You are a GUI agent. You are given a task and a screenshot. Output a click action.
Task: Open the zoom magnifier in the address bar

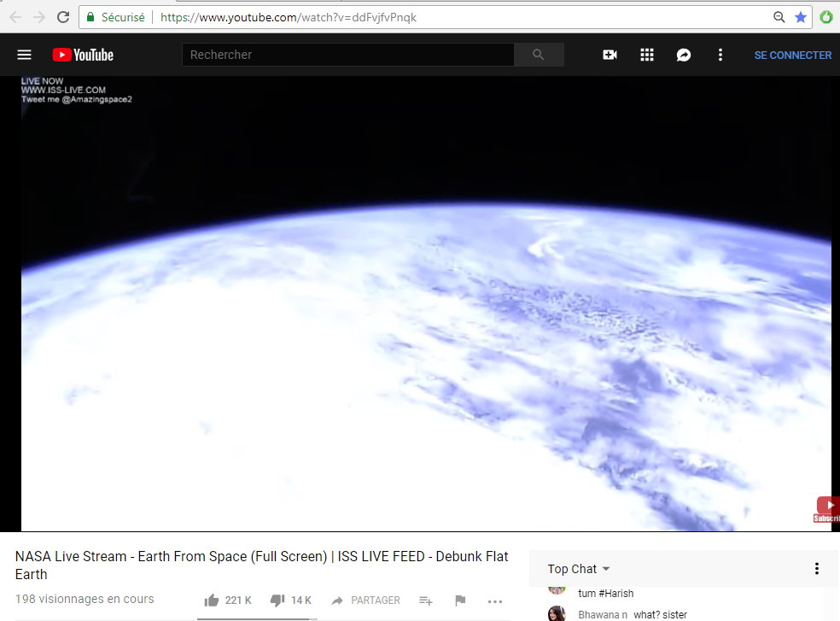pyautogui.click(x=779, y=17)
